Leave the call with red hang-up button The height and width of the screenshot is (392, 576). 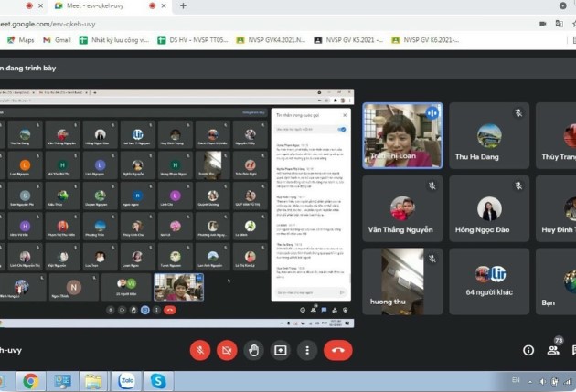[337, 350]
